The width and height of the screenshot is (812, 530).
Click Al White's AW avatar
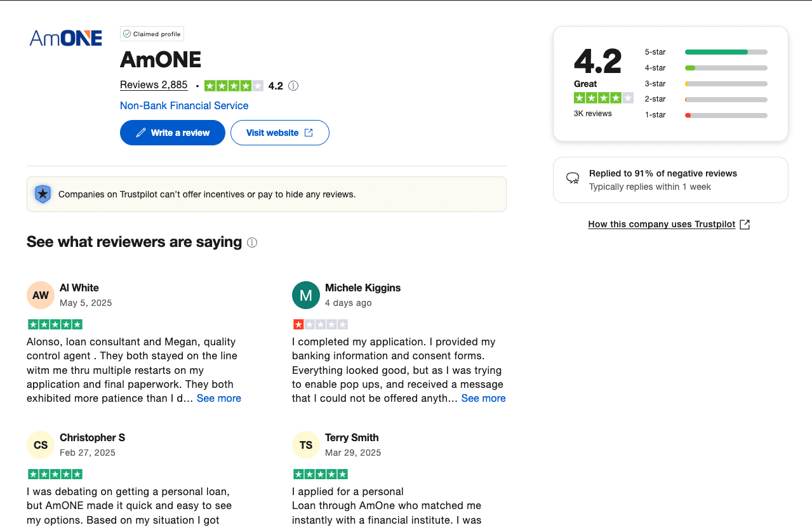[41, 295]
